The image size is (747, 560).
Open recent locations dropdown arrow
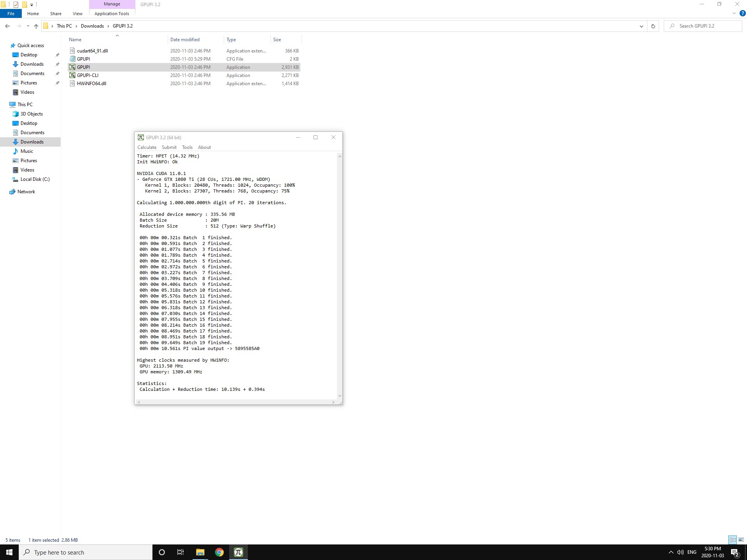pyautogui.click(x=28, y=26)
